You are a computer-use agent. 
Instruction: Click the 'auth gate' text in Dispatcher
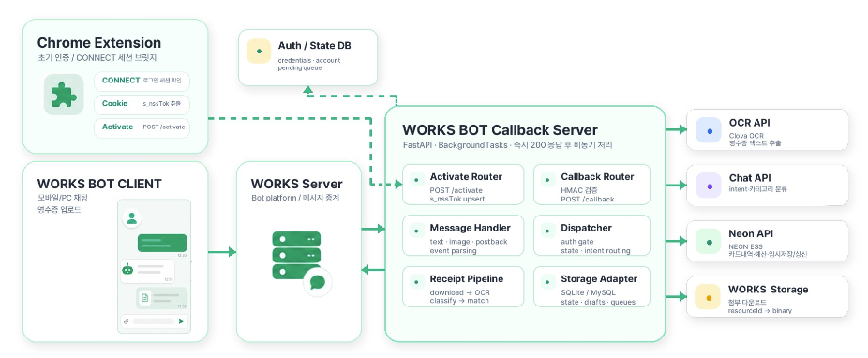576,242
